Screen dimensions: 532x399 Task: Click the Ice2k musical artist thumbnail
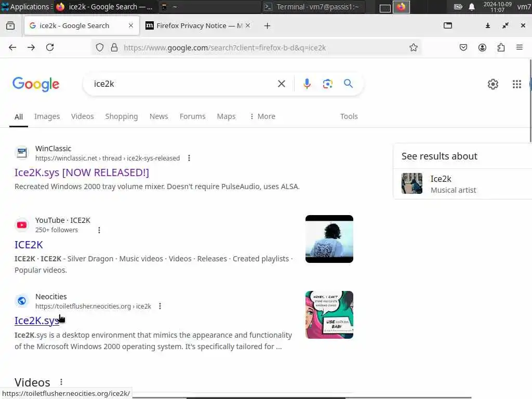point(412,183)
